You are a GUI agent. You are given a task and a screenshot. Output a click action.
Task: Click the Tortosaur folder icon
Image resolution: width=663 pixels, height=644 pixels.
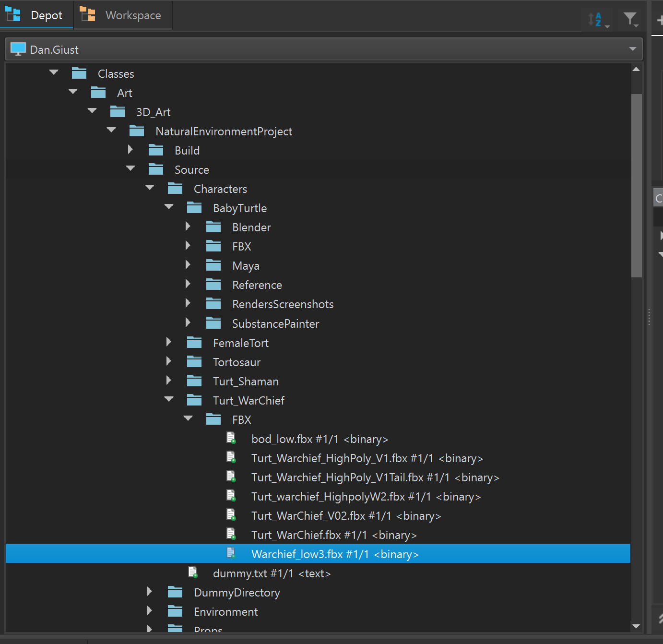194,362
